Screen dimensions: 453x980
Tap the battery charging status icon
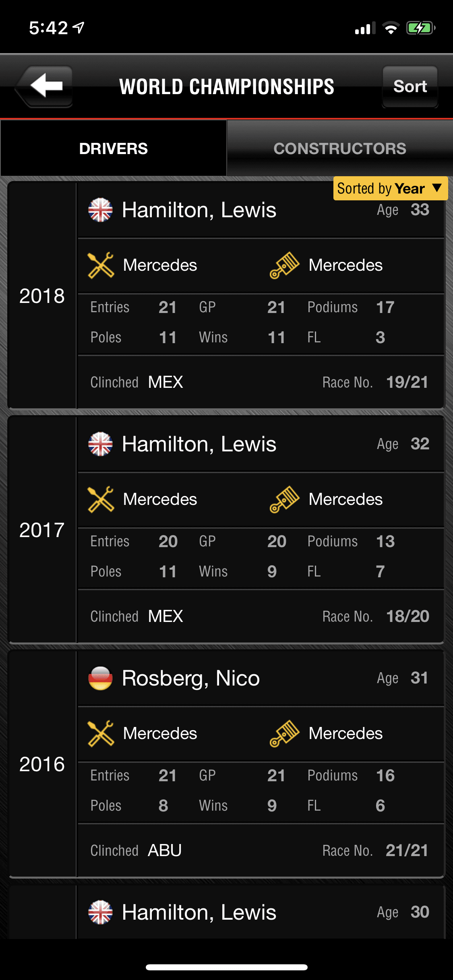tap(420, 28)
